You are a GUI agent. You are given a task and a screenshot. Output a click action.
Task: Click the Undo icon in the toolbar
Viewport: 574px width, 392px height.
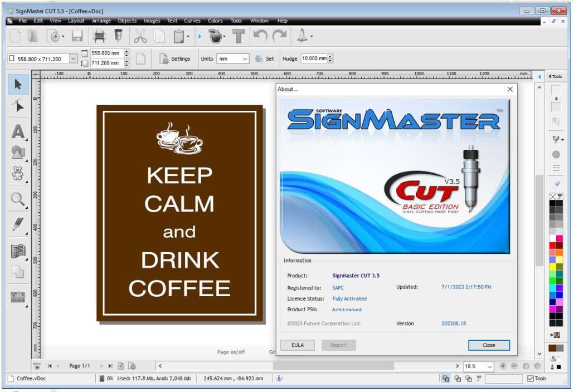[259, 36]
